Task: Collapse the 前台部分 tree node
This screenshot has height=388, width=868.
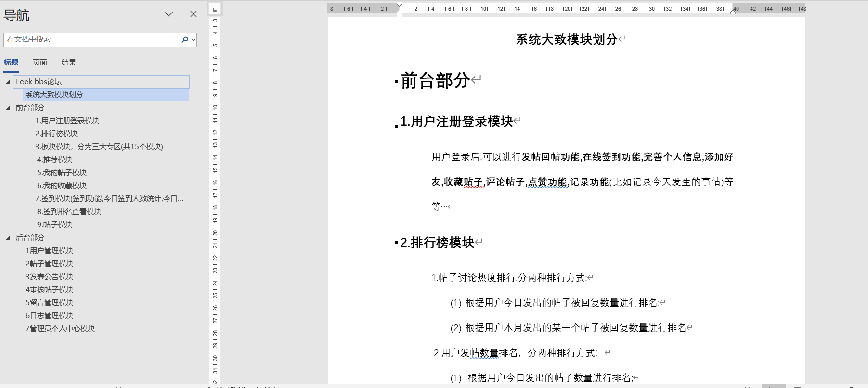Action: [8, 108]
